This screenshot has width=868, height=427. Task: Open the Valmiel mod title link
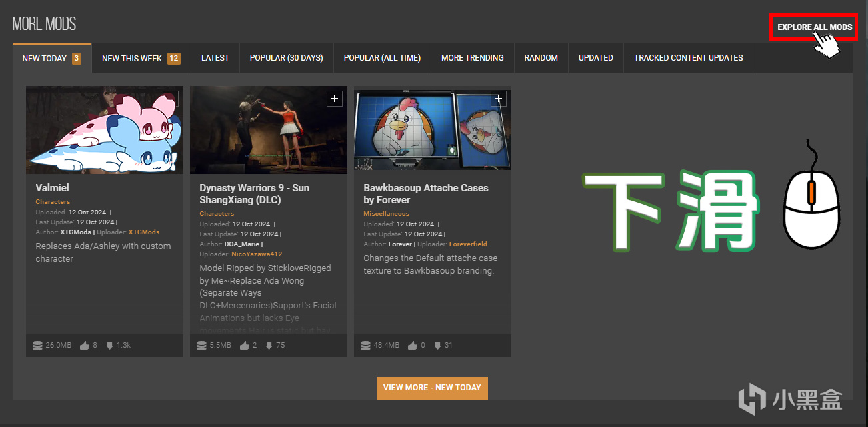53,188
